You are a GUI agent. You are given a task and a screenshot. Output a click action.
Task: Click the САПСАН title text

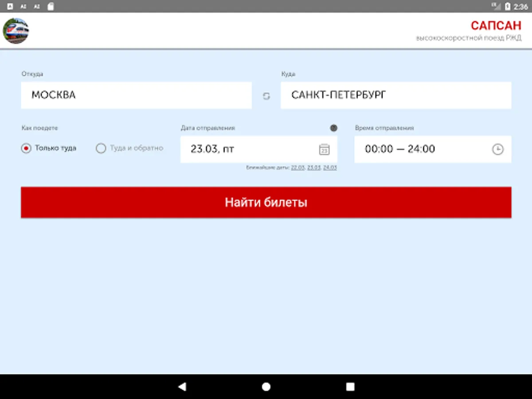pyautogui.click(x=496, y=26)
